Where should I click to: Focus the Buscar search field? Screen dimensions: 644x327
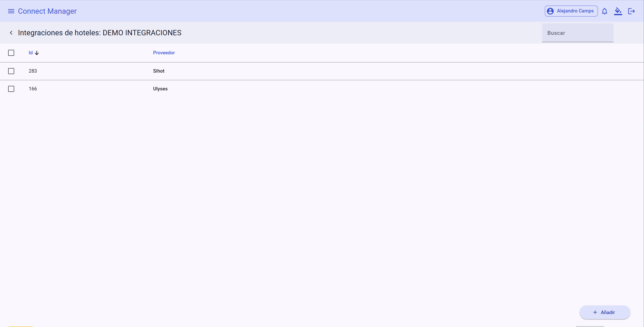click(577, 33)
